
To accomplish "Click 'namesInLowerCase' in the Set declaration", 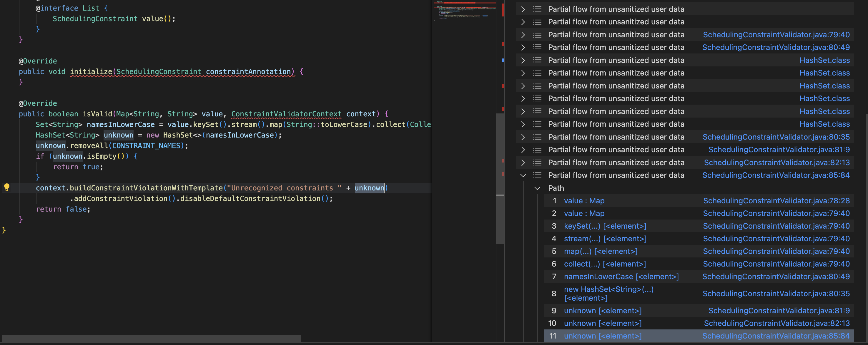I will point(121,125).
